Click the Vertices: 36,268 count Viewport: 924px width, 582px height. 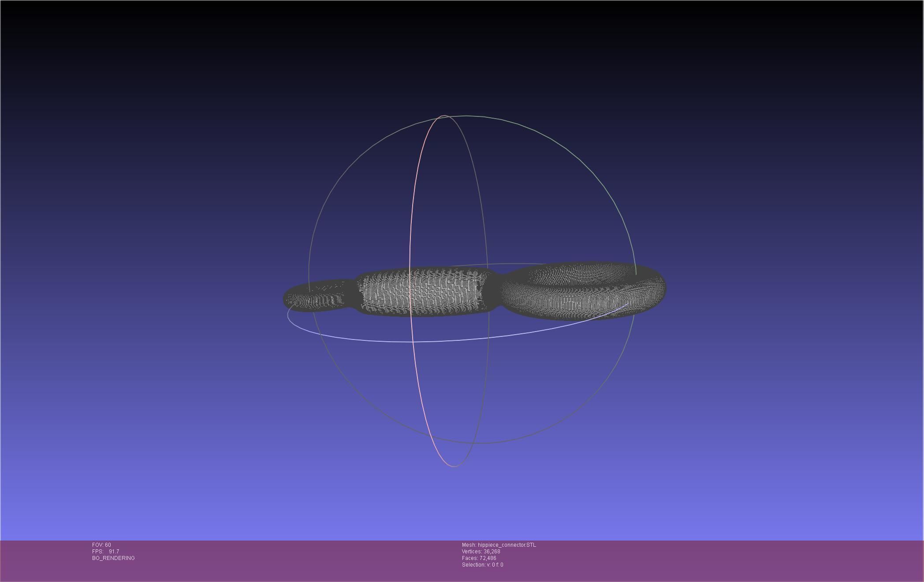[481, 552]
